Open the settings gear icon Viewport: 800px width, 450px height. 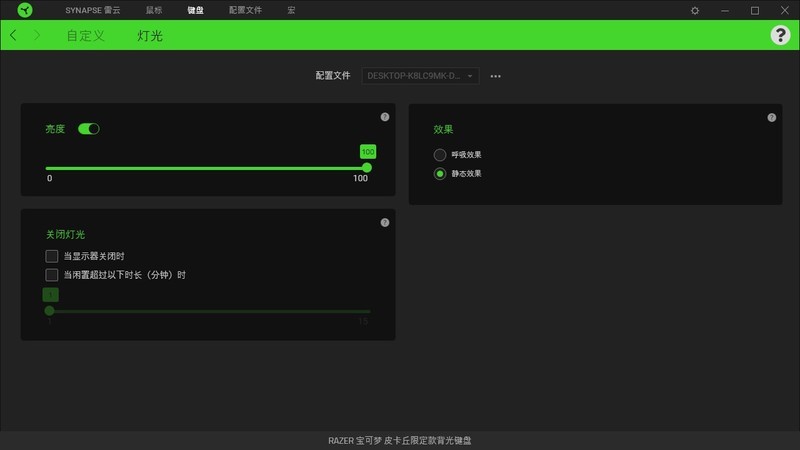click(695, 10)
